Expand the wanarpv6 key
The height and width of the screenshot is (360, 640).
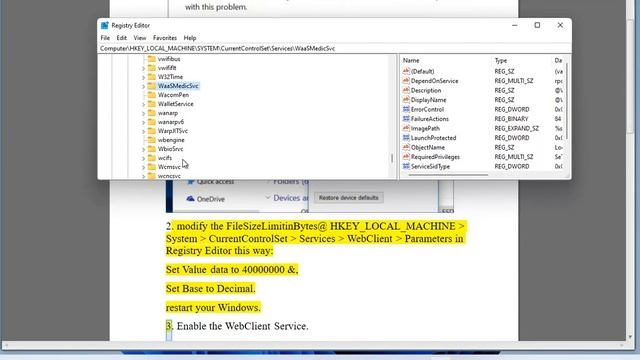143,122
